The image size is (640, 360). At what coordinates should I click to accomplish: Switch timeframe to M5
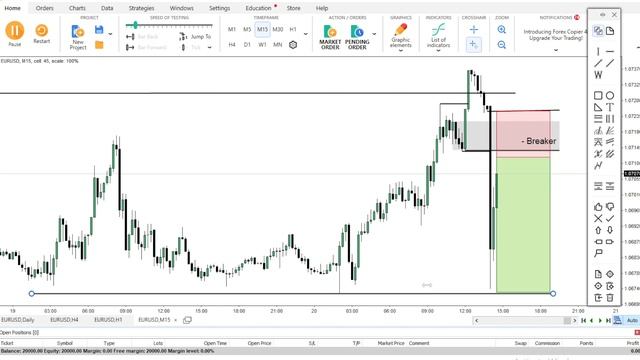247,29
